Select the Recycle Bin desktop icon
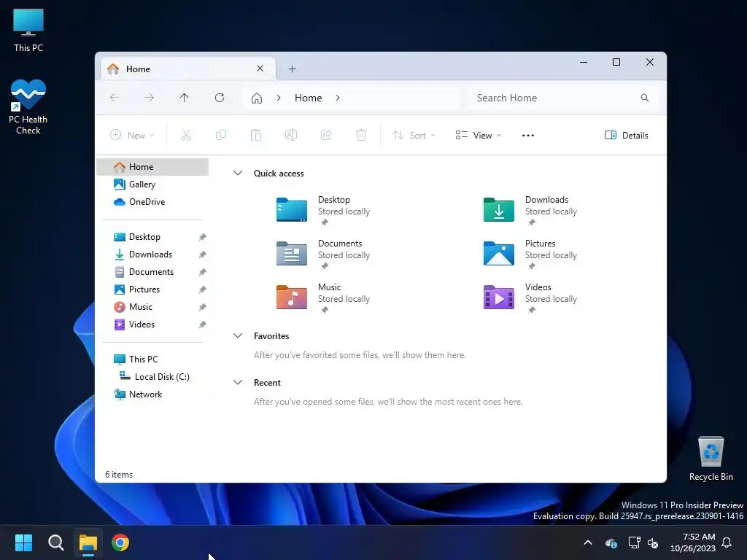The image size is (747, 560). click(711, 459)
